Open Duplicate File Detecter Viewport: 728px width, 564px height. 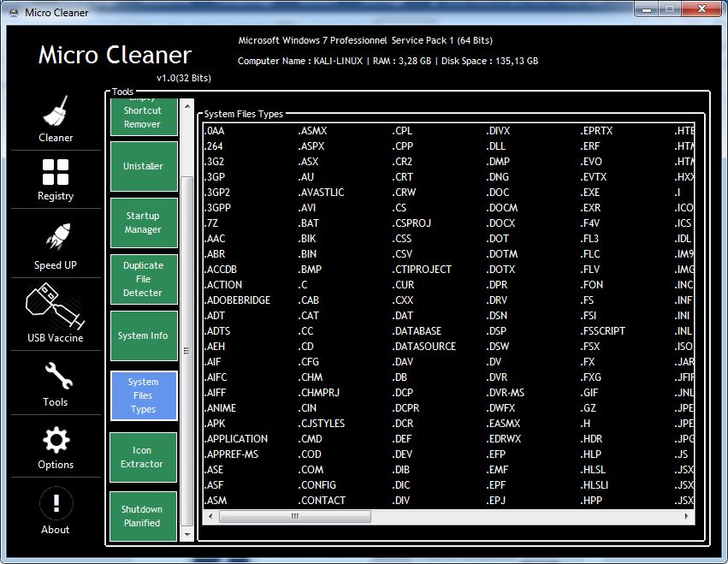pyautogui.click(x=144, y=279)
